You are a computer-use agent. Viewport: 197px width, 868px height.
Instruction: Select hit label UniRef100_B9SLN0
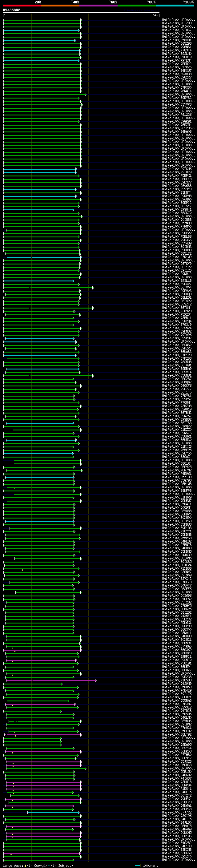click(177, 54)
